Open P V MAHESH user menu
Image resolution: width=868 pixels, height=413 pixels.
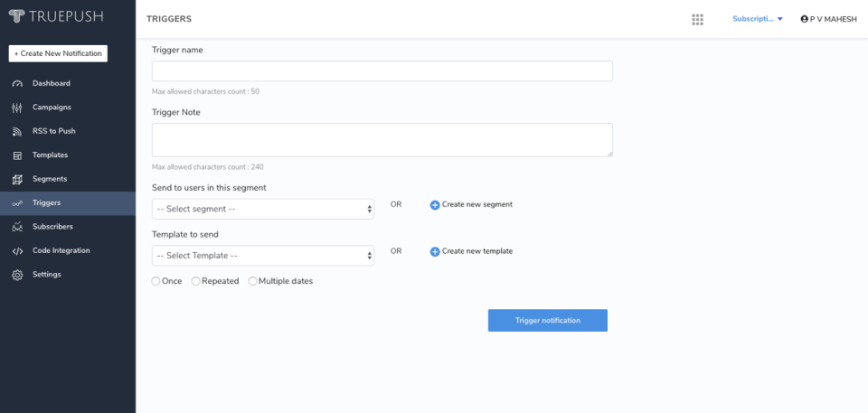[x=830, y=19]
